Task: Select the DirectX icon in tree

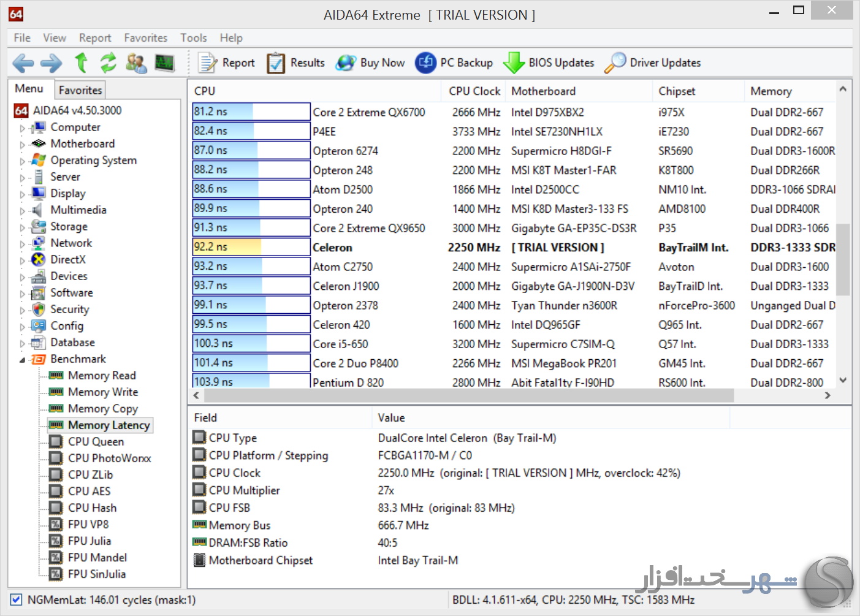Action: 39,259
